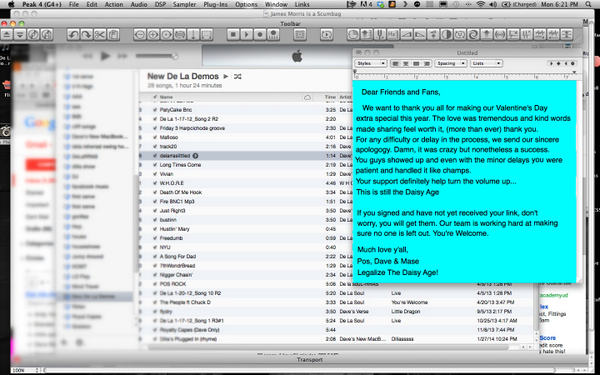The width and height of the screenshot is (600, 375).
Task: Click the shuffle icon beside New De La Demos
Action: point(238,77)
